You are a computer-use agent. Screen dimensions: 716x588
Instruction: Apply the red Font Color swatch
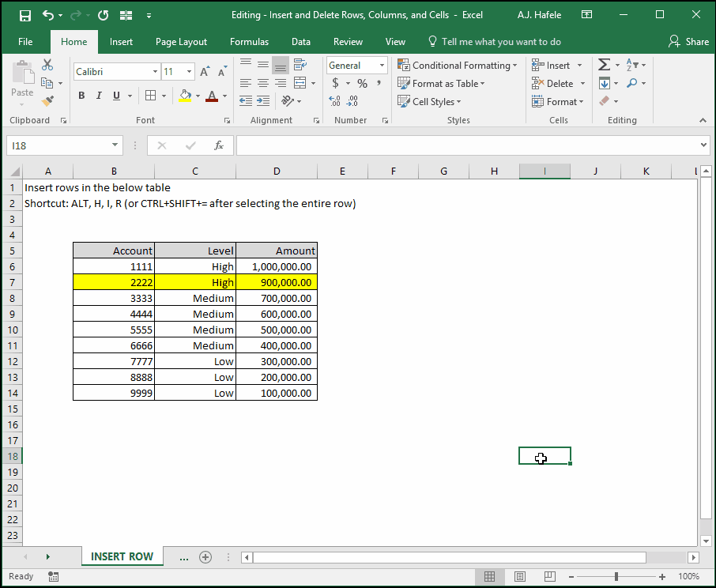click(x=212, y=96)
